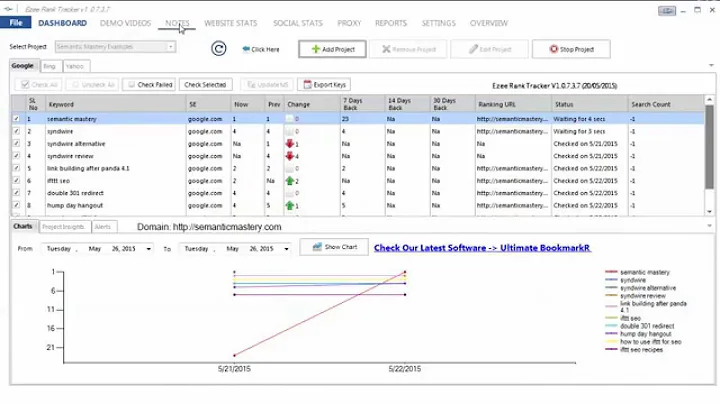The image size is (720, 404).
Task: Open the PROXY tab
Action: 349,23
